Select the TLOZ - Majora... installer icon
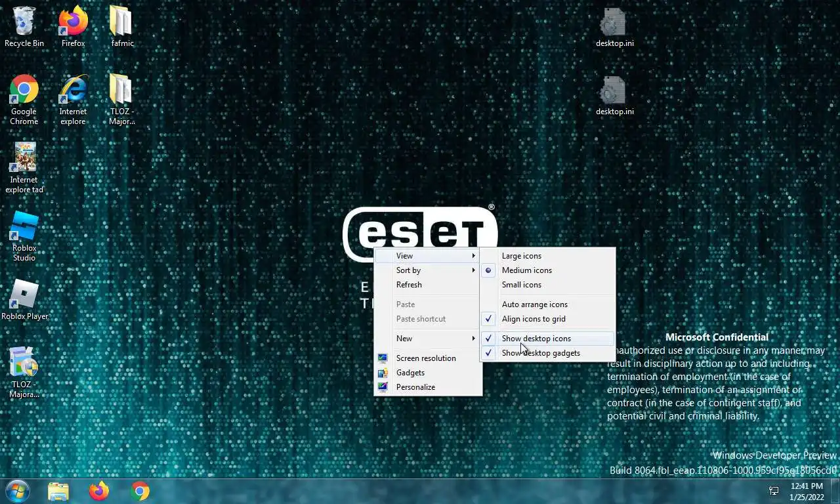The height and width of the screenshot is (504, 840). point(24,373)
